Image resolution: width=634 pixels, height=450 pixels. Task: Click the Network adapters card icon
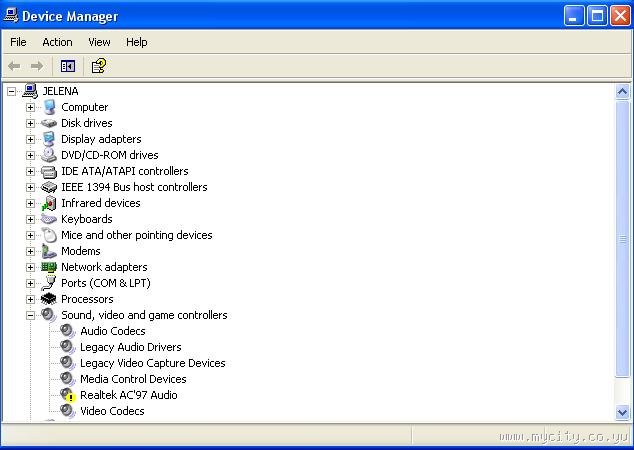click(49, 267)
